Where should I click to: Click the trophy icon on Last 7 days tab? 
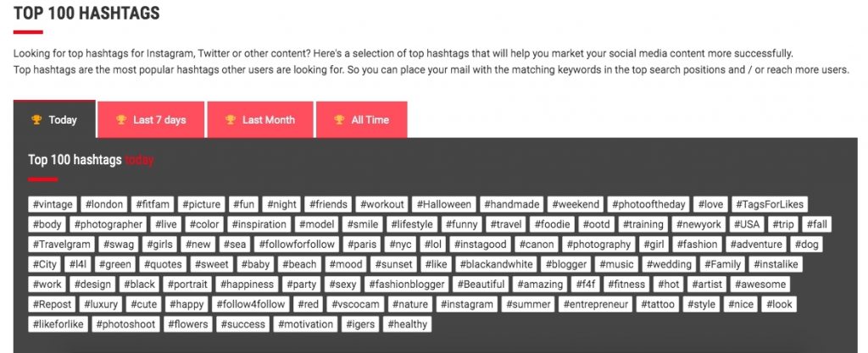click(x=121, y=120)
